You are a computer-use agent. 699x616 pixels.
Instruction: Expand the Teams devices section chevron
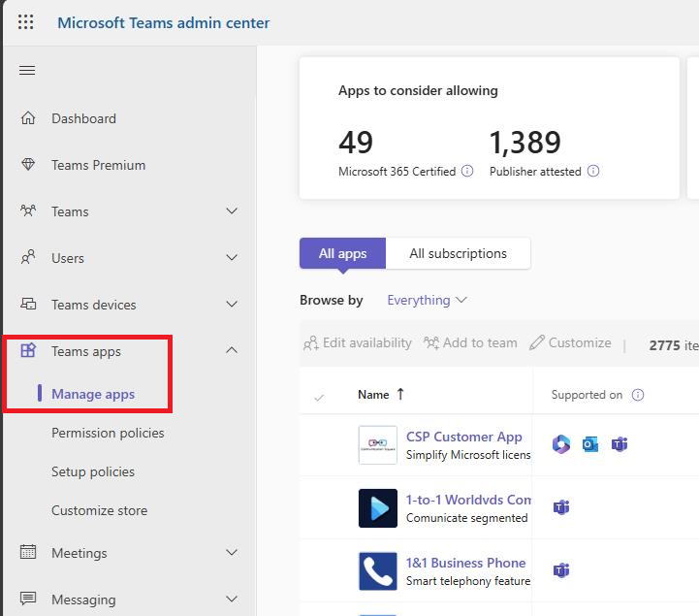pyautogui.click(x=232, y=305)
